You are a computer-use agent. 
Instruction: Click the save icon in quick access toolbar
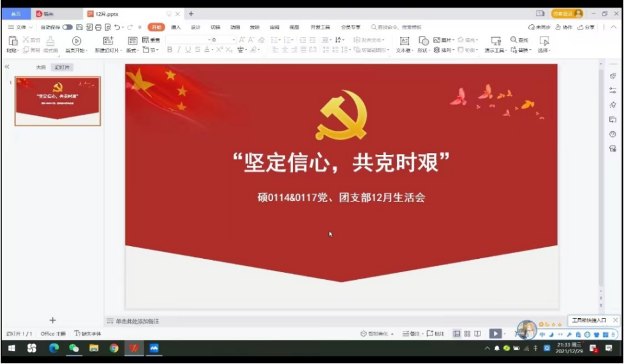click(79, 27)
